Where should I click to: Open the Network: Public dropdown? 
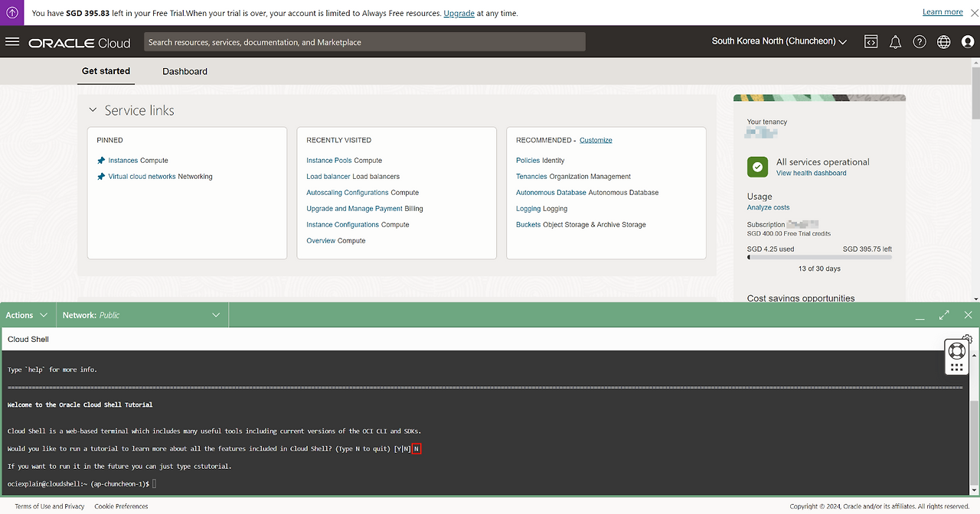click(142, 315)
